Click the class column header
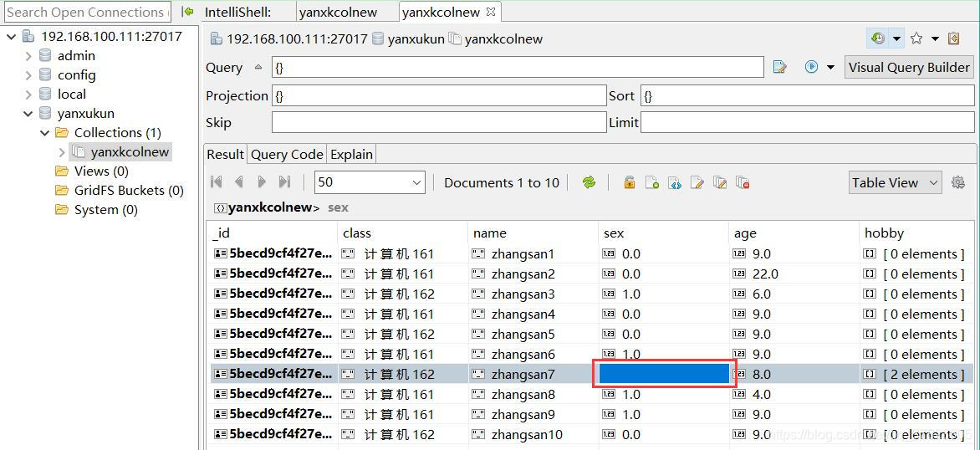The width and height of the screenshot is (980, 450). point(402,233)
